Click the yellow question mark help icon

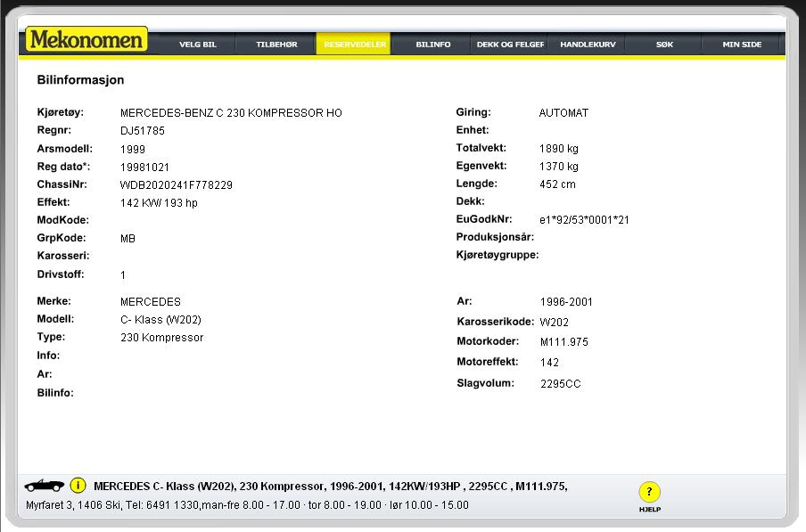[650, 491]
